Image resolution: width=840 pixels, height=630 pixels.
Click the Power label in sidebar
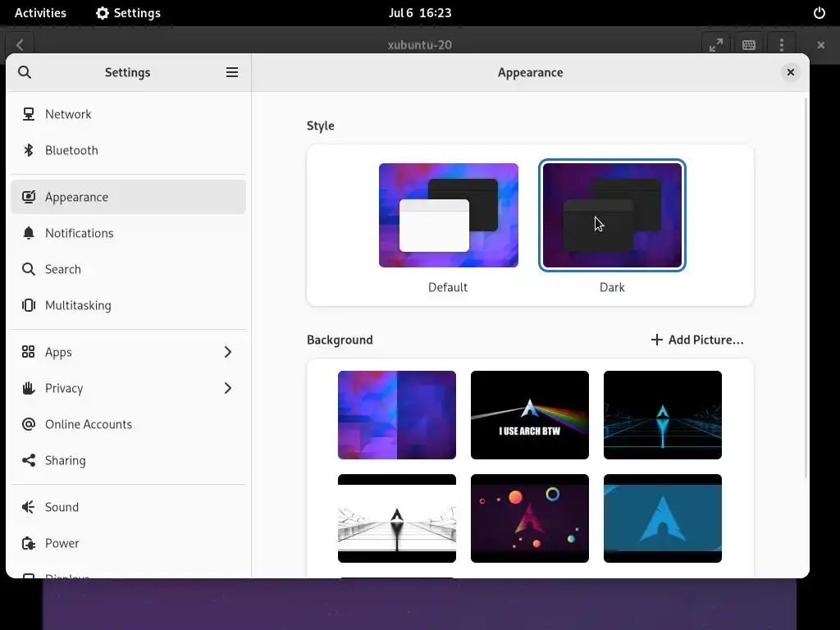click(62, 543)
